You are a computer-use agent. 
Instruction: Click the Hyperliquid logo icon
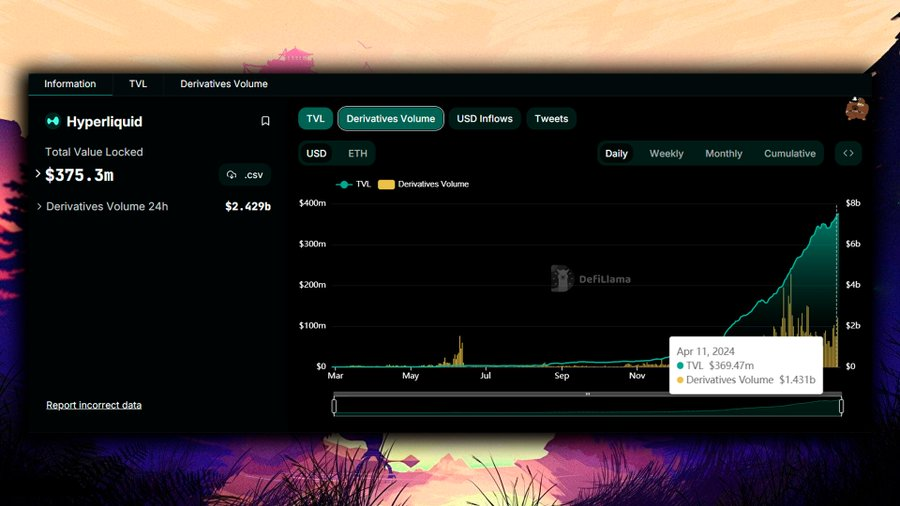[53, 121]
